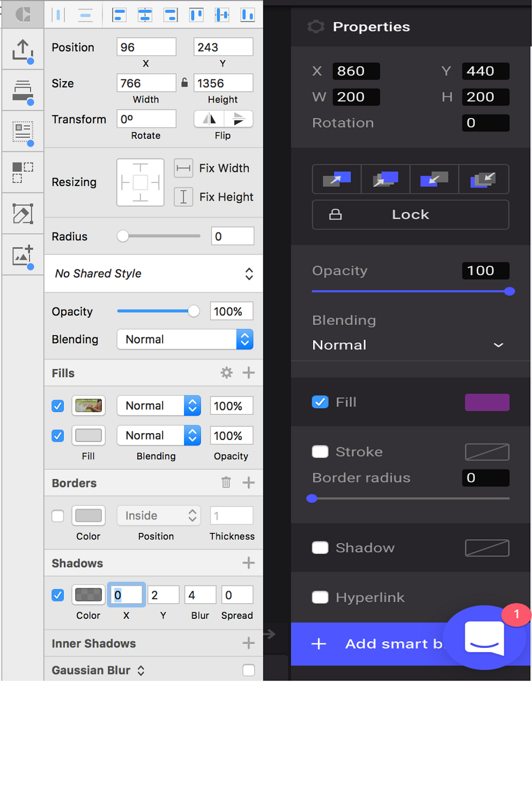Open the Fills settings gear
The image size is (532, 805).
[x=226, y=373]
